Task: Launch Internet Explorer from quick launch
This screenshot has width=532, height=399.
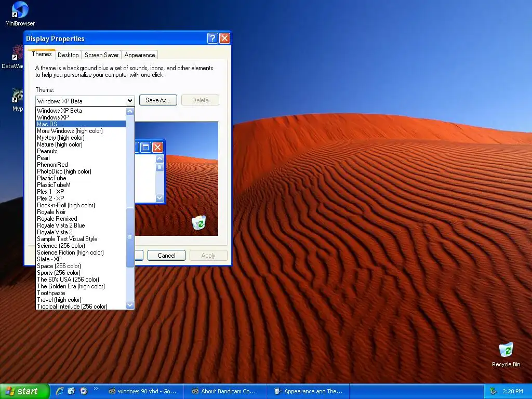Action: click(x=60, y=391)
